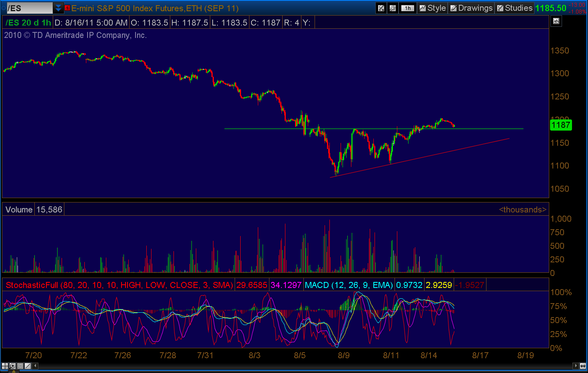
Task: Click the Volume study label
Action: pyautogui.click(x=19, y=210)
